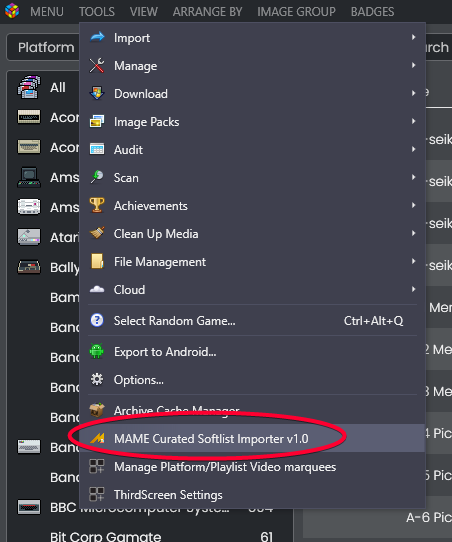Expand the Cloud submenu arrow
Image resolution: width=452 pixels, height=542 pixels.
(x=413, y=289)
